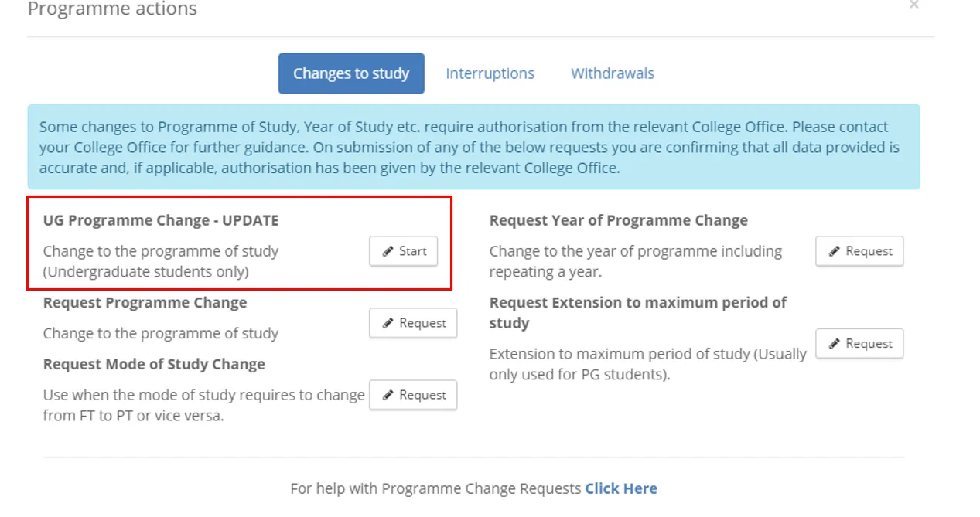The image size is (980, 517).
Task: Close the Programme actions dialog
Action: point(913,5)
